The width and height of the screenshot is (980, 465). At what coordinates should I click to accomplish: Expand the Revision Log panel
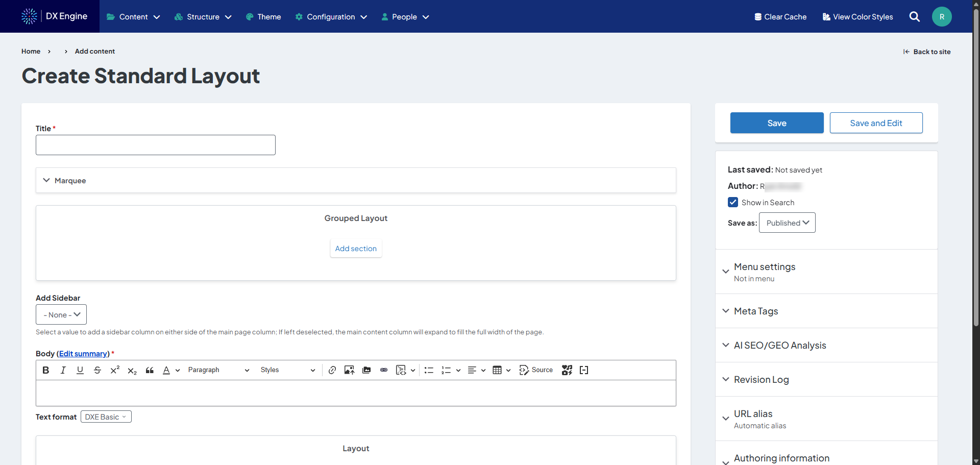[826, 379]
